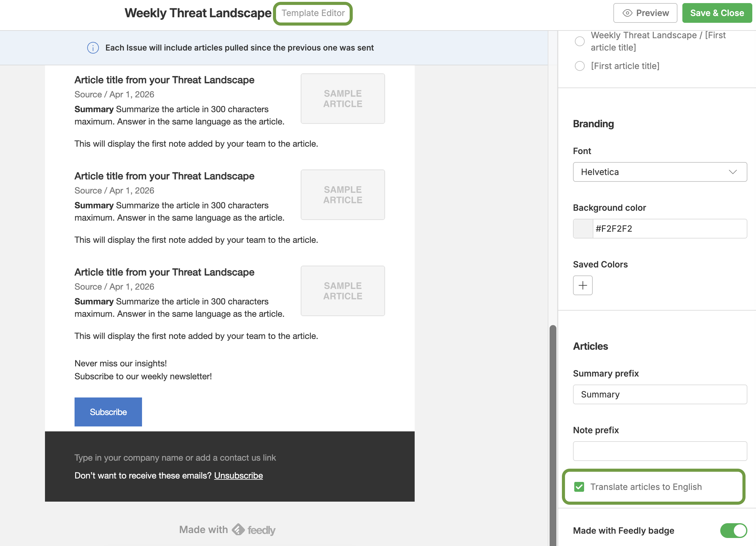Uncheck Translate articles to English
This screenshot has height=546, width=756.
[579, 487]
